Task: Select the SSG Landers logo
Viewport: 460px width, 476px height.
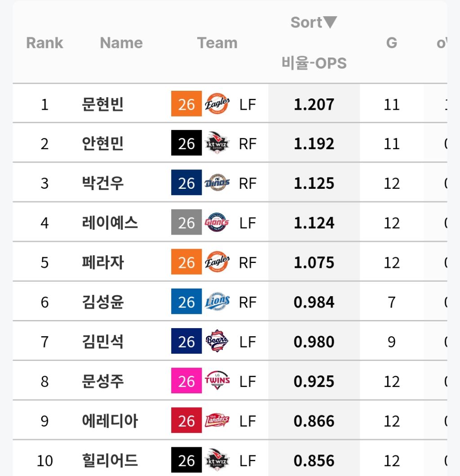Action: pyautogui.click(x=217, y=420)
